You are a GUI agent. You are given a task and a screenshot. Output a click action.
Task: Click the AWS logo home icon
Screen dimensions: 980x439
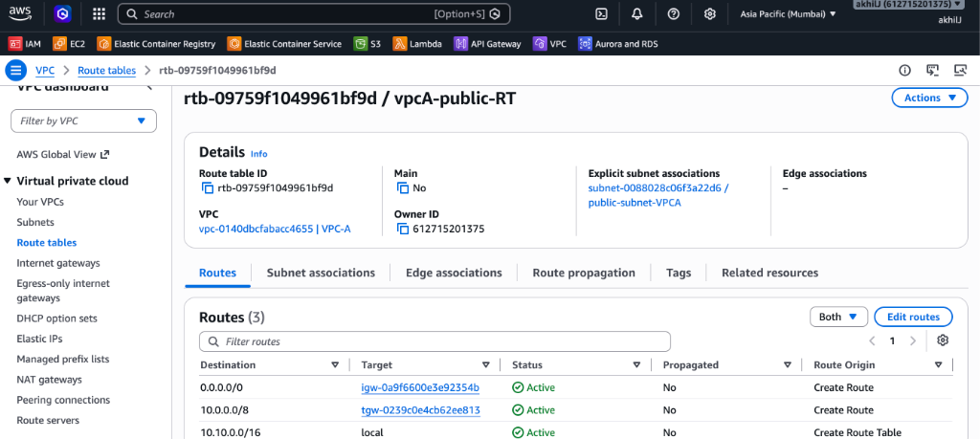[20, 13]
